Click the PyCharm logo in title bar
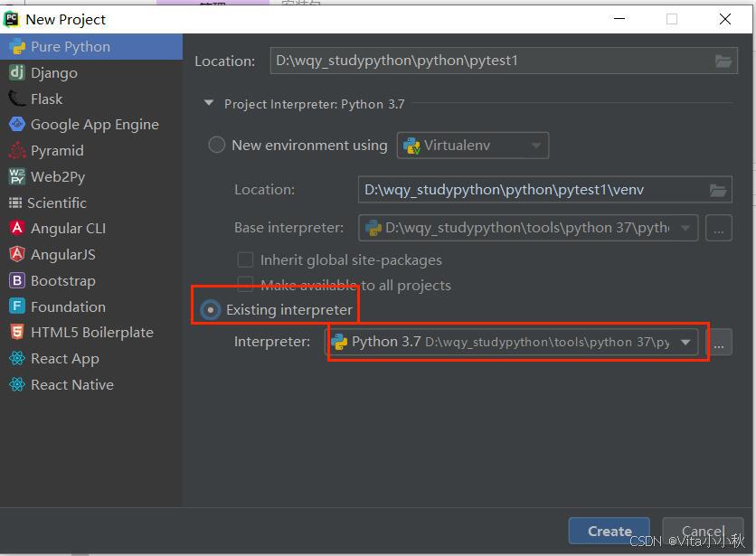Screen dimensions: 756x556 click(11, 19)
